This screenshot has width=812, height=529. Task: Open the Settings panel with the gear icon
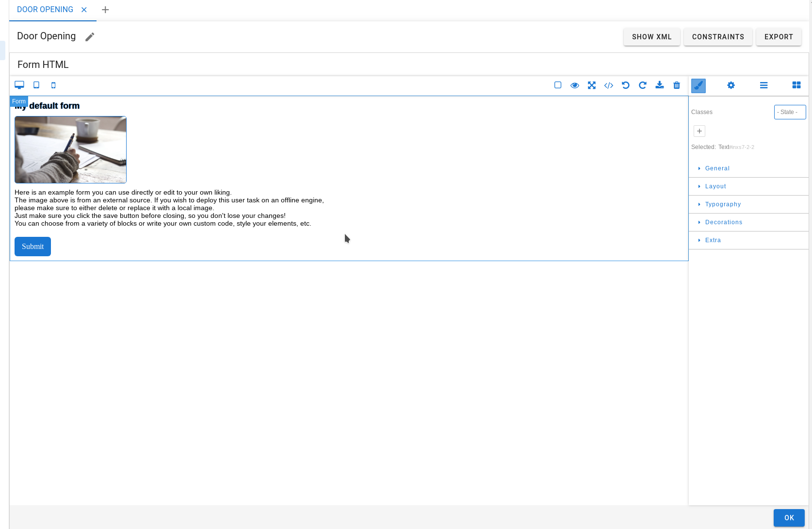coord(731,85)
